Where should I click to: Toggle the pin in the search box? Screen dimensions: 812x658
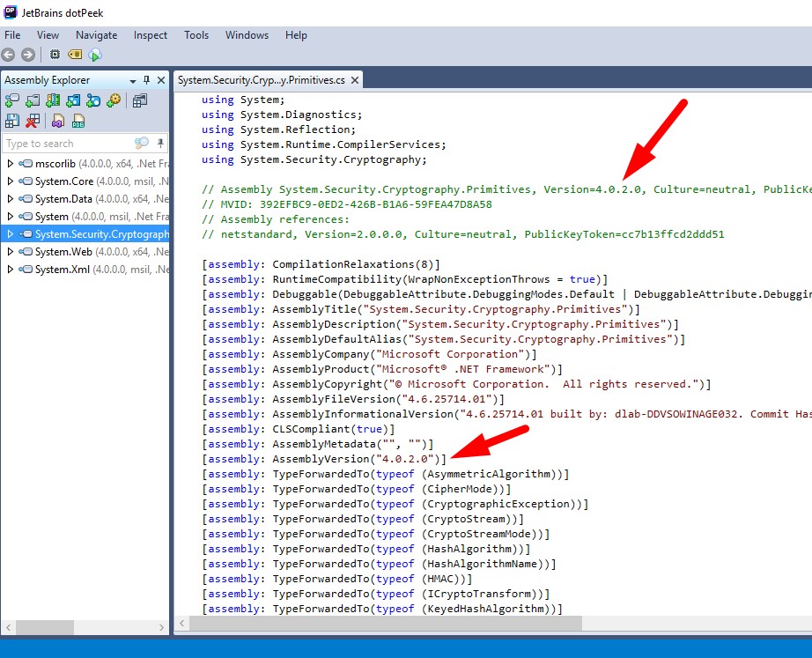coord(160,143)
